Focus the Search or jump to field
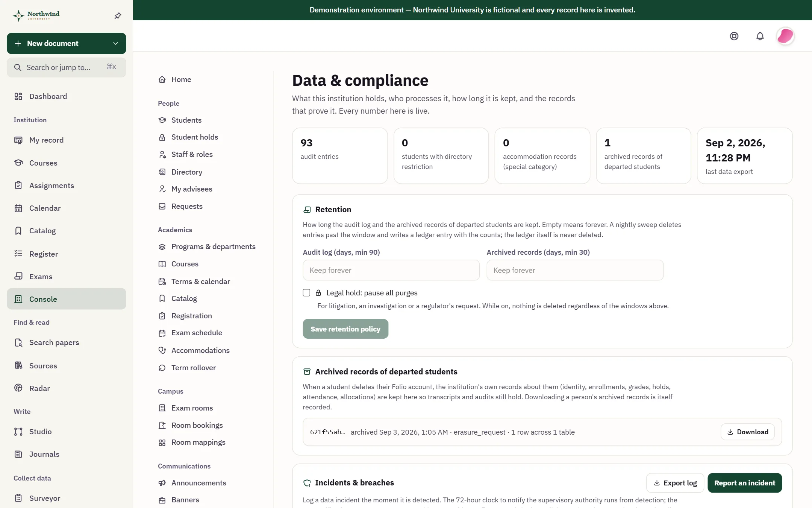The height and width of the screenshot is (508, 812). (67, 67)
